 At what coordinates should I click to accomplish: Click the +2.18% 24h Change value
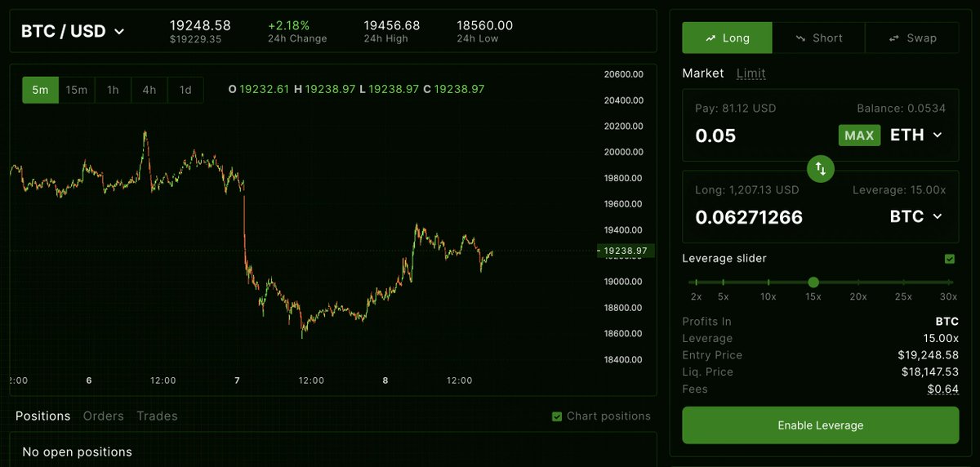288,26
